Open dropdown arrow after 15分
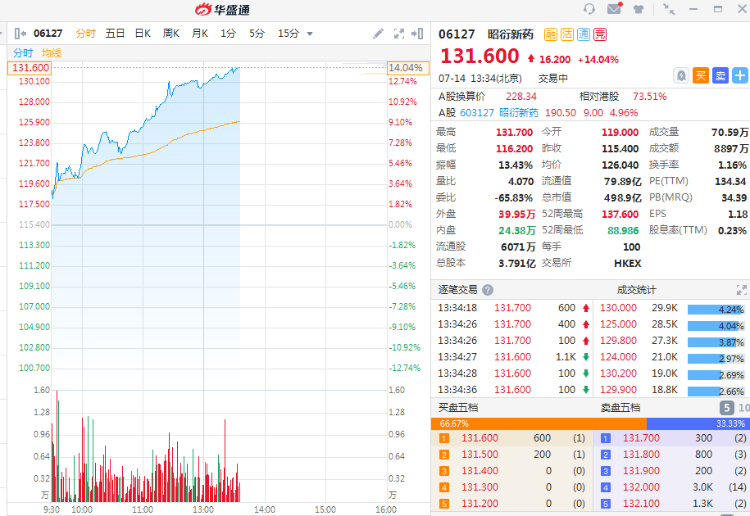 (309, 34)
